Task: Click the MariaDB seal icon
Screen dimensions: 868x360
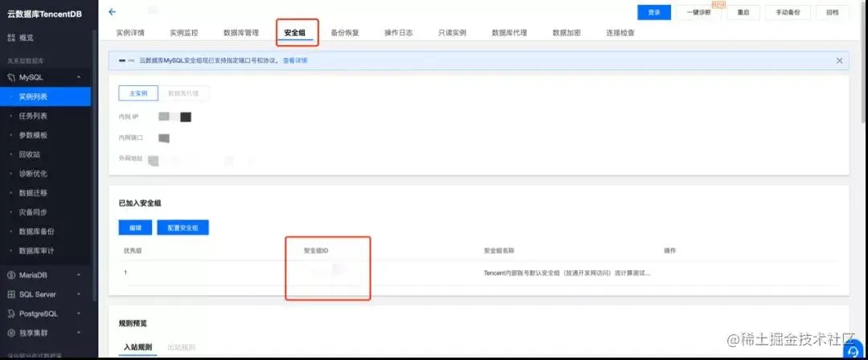Action: 11,275
